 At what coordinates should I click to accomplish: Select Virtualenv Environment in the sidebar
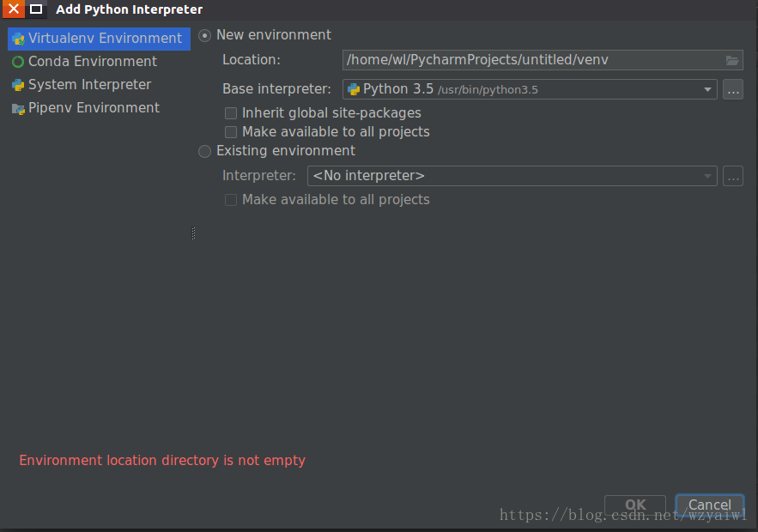coord(99,39)
